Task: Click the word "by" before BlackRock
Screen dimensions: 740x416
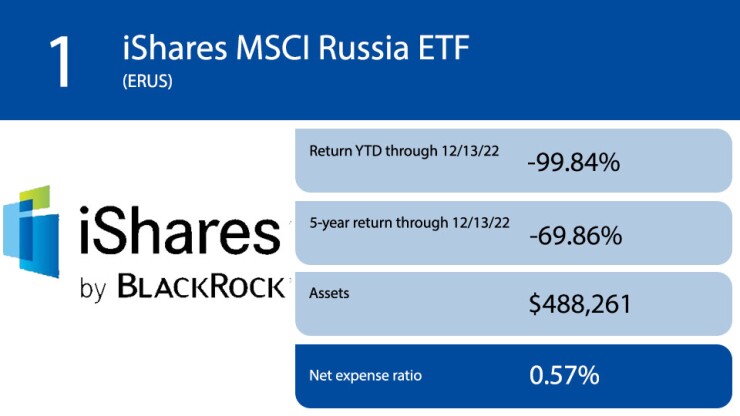Action: click(x=92, y=289)
